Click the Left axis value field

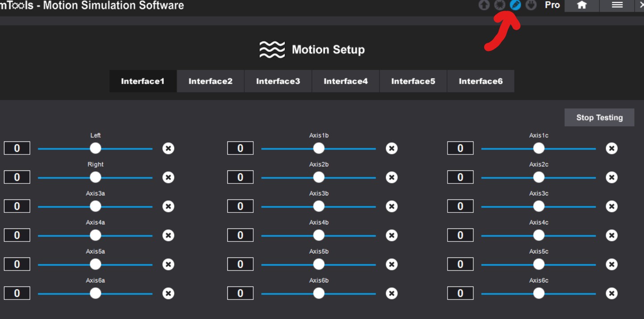(17, 148)
